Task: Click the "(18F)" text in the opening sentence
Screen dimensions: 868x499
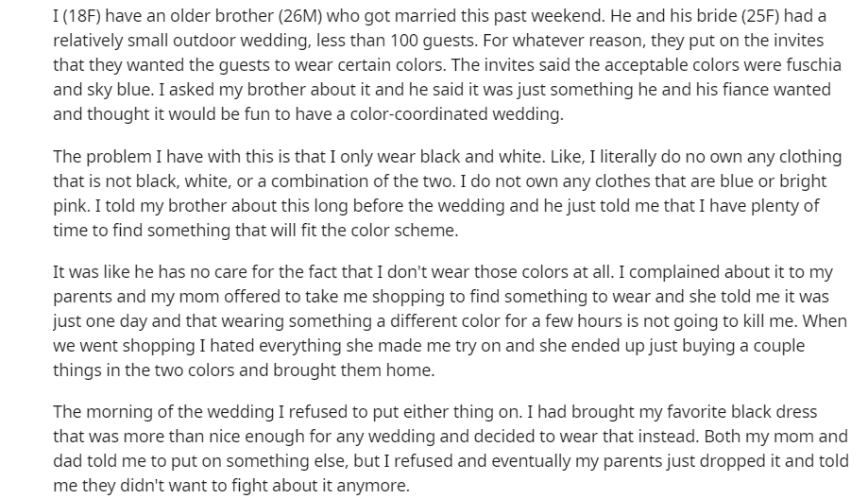Action: [81, 16]
